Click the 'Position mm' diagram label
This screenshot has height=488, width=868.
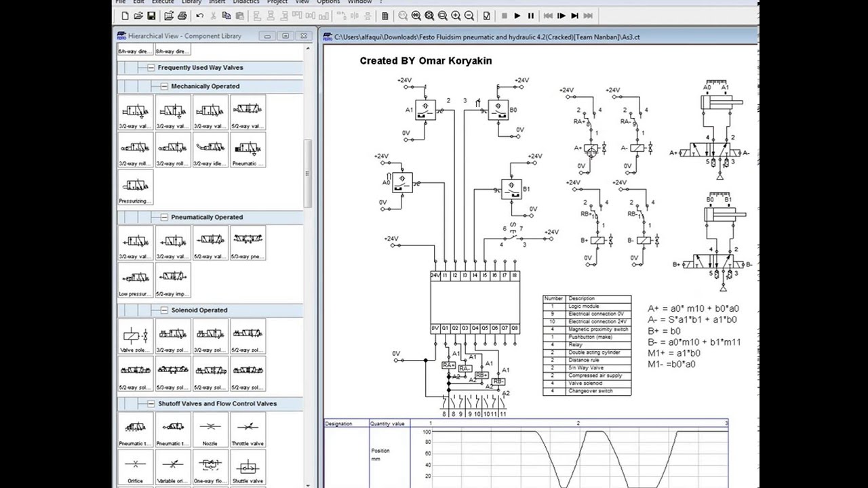[380, 454]
